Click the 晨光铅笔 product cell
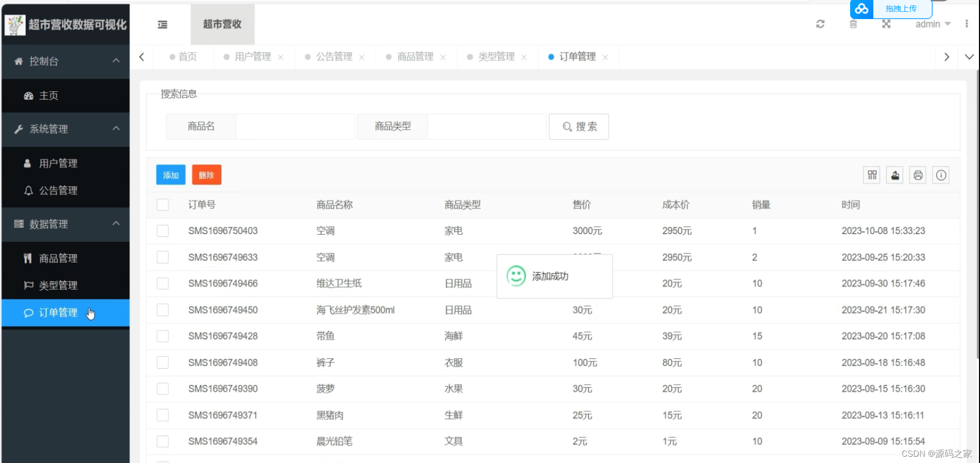The image size is (980, 463). pyautogui.click(x=334, y=441)
